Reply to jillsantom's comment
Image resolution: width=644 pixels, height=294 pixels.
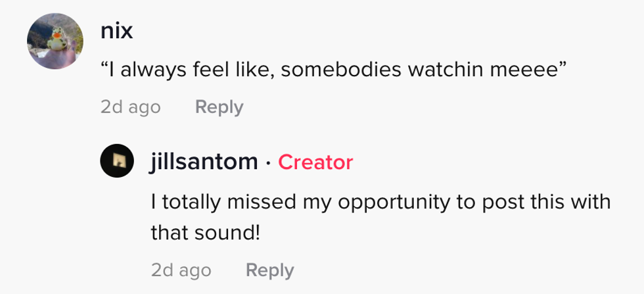coord(269,270)
